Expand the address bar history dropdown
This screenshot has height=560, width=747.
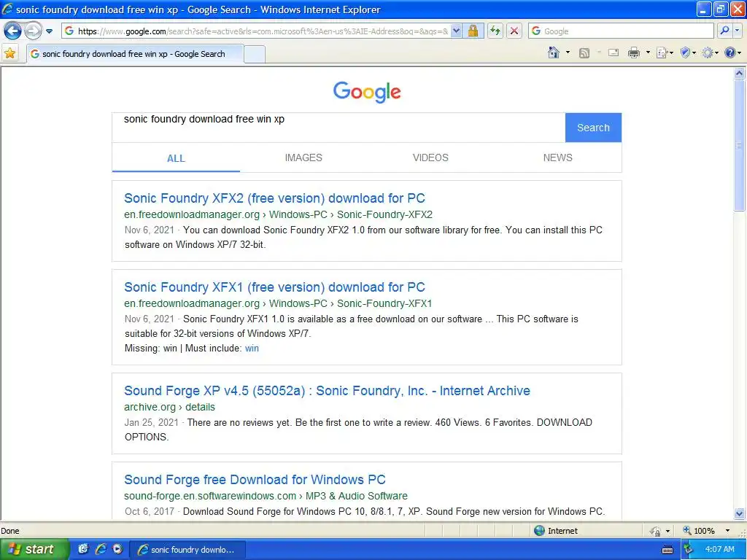pos(456,31)
